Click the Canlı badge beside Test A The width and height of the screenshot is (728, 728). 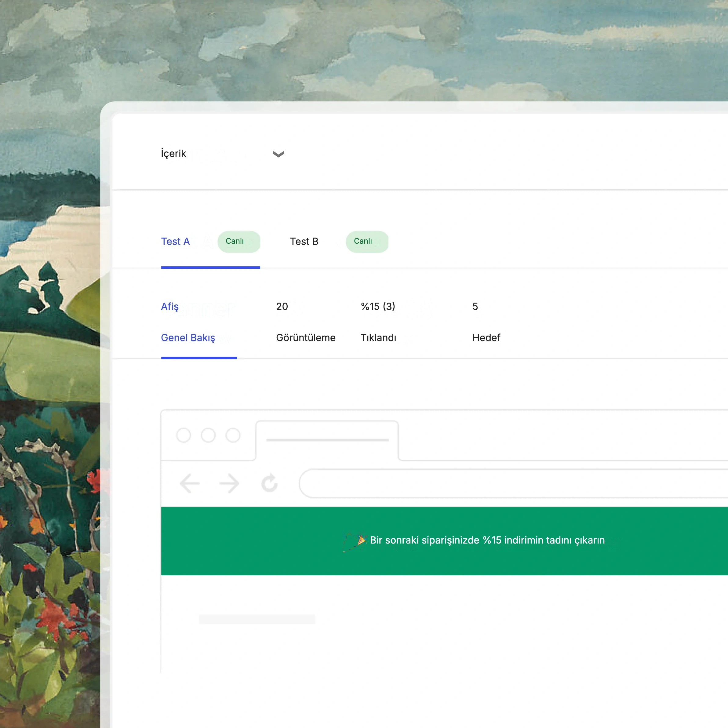[238, 242]
